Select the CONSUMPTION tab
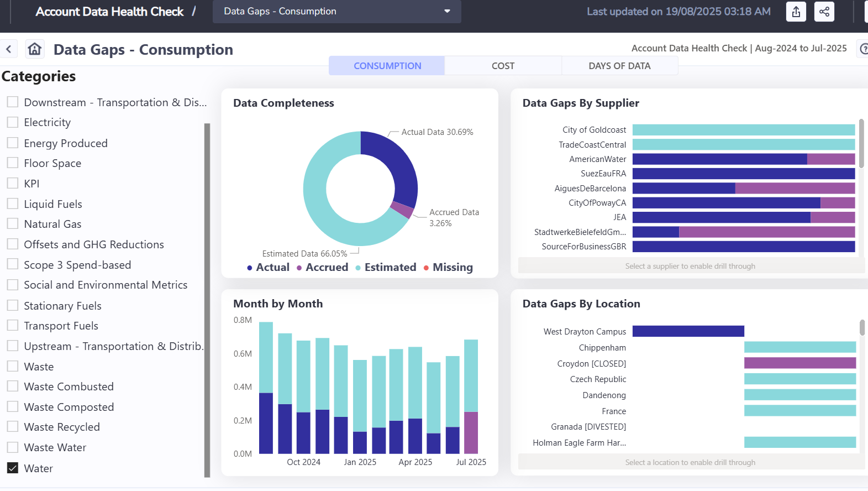 (387, 66)
